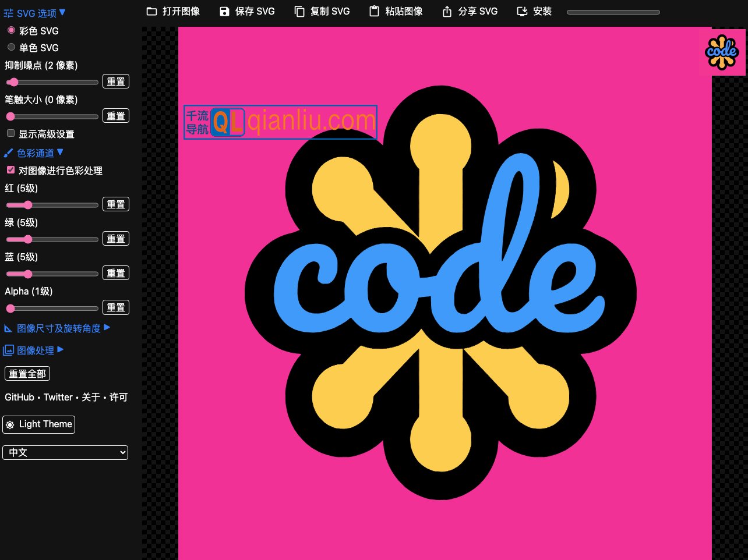Screen dimensions: 748x560
Task: Copy the SVG via 复制 SVG icon
Action: pos(298,10)
